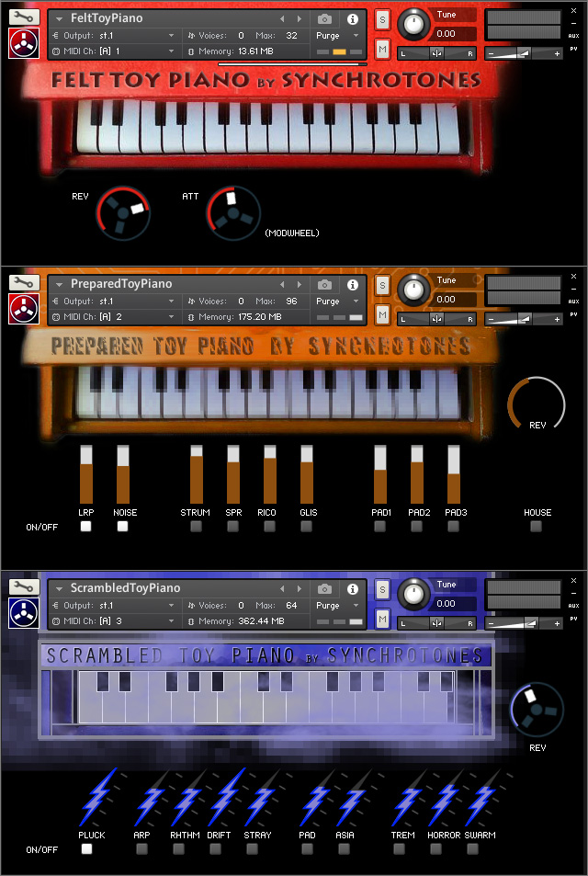The height and width of the screenshot is (876, 588).
Task: Enable STRUM checkbox
Action: 196,527
